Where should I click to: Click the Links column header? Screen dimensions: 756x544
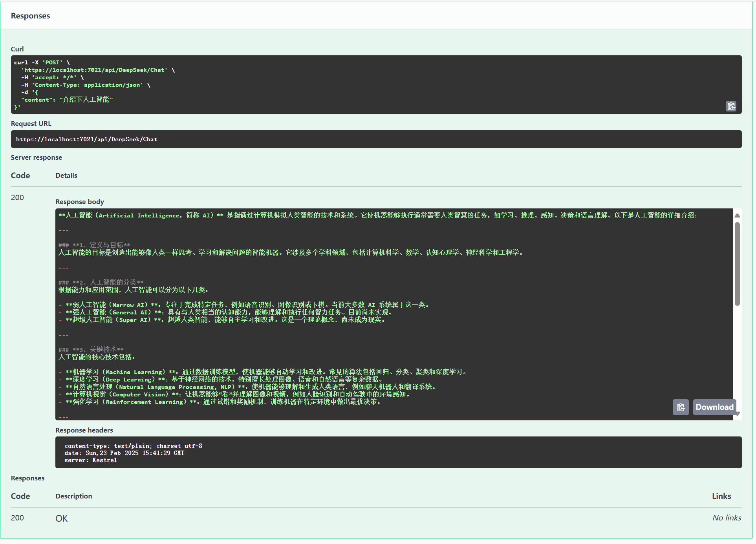click(721, 496)
